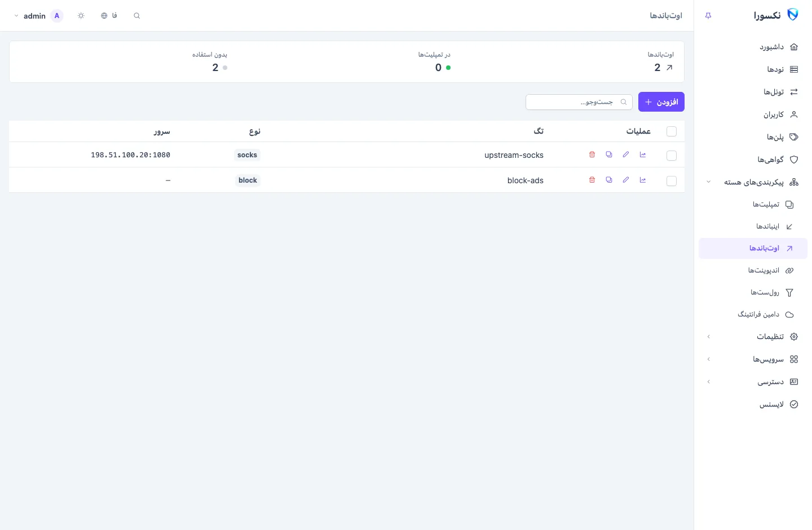Click the socks type badge

[247, 155]
